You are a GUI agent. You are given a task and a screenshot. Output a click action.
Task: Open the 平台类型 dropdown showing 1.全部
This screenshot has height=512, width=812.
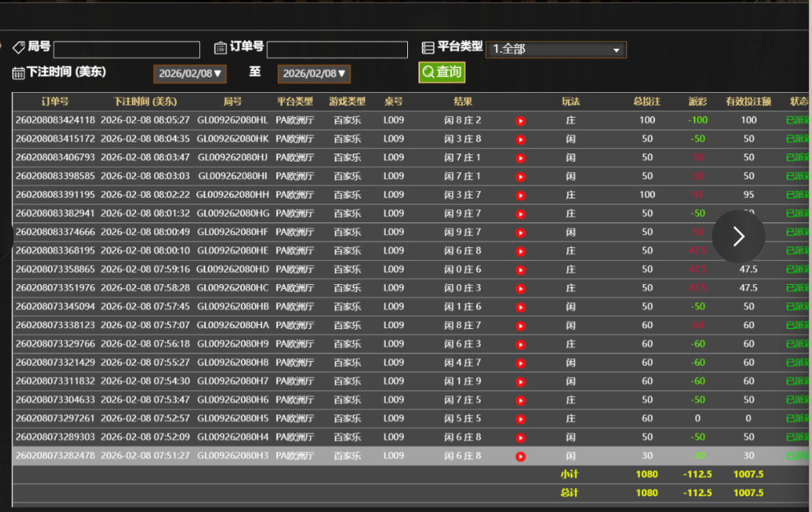556,50
